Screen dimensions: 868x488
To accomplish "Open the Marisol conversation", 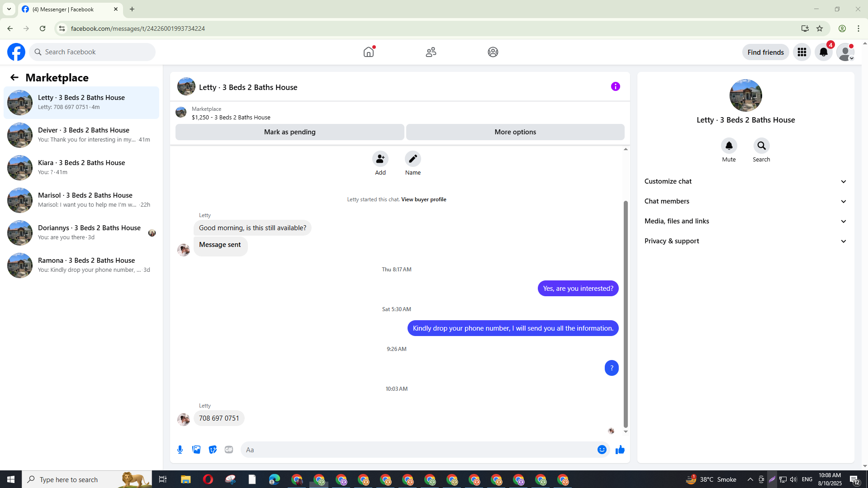I will tap(81, 200).
